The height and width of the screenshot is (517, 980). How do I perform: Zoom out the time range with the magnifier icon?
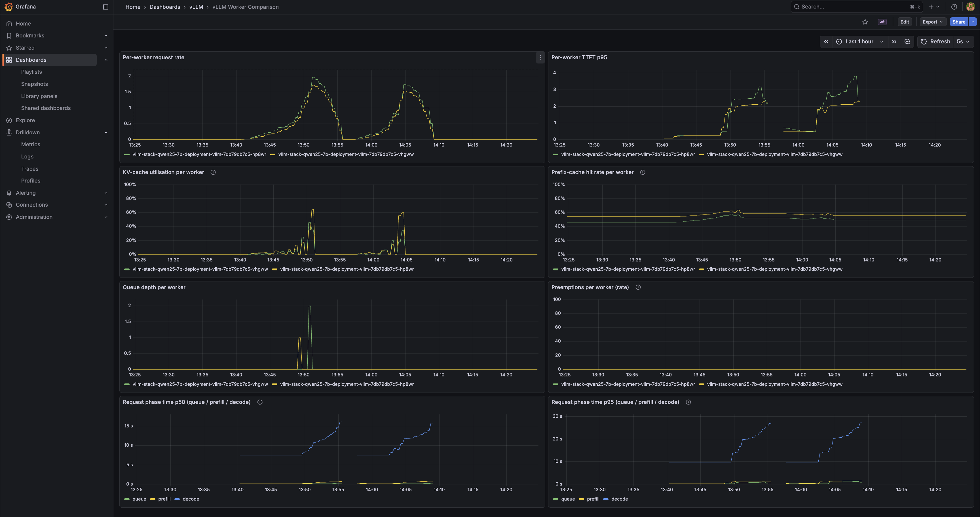tap(907, 41)
